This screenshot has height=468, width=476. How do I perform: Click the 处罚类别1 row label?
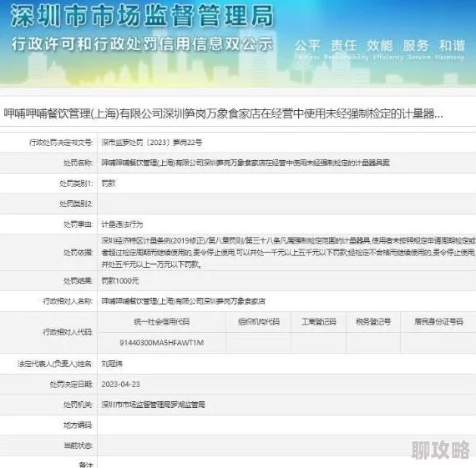pos(76,184)
